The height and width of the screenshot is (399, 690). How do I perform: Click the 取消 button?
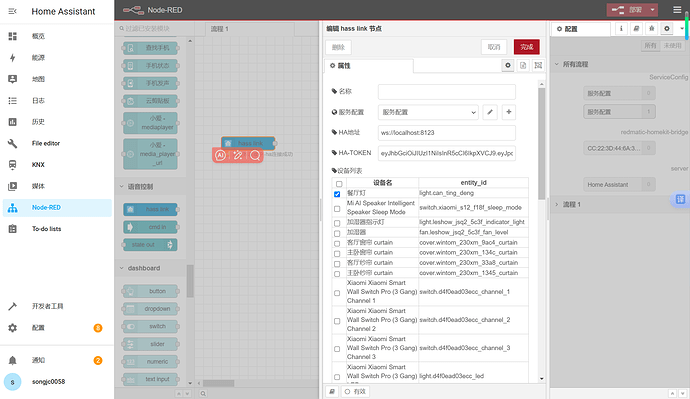(x=494, y=47)
